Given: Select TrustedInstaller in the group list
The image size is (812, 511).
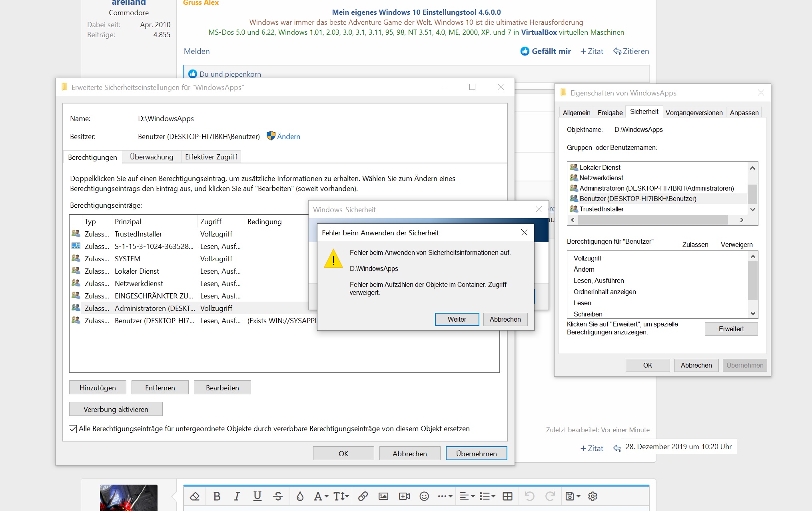Looking at the screenshot, I should pos(601,209).
